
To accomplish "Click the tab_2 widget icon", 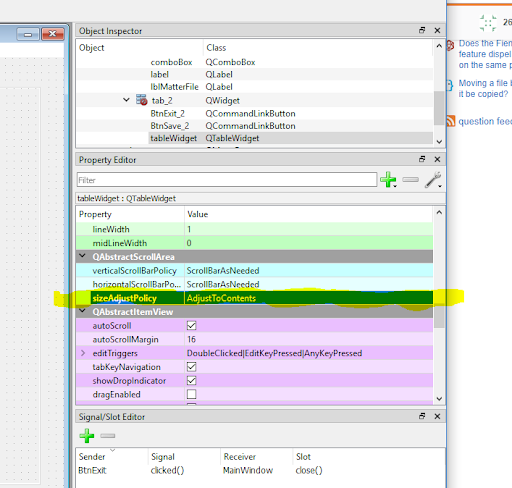I will tap(142, 100).
